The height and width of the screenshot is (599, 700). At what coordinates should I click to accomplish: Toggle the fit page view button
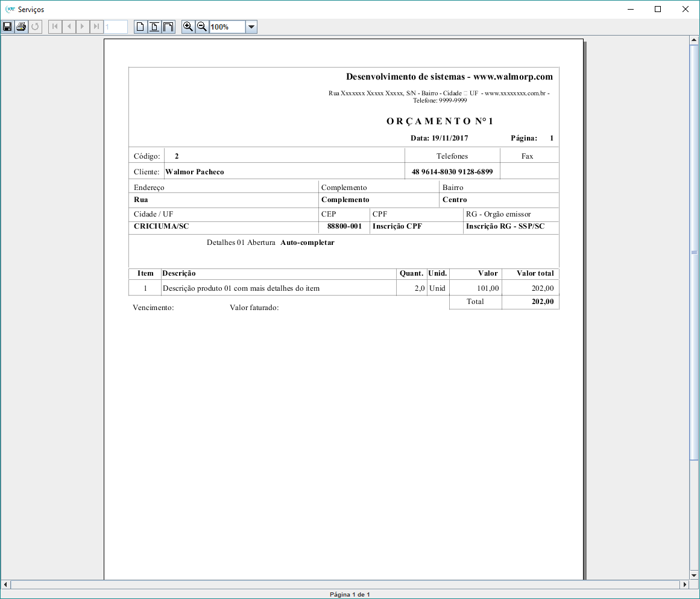click(154, 27)
